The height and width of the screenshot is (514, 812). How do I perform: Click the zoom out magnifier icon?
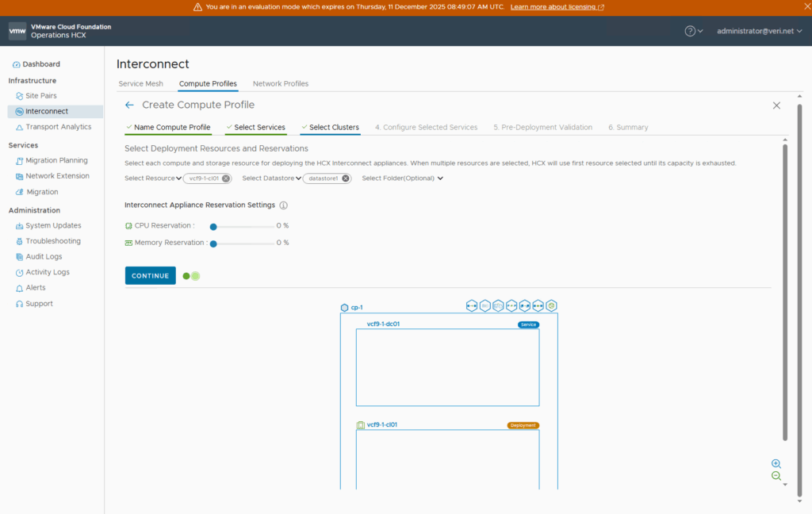tap(776, 476)
